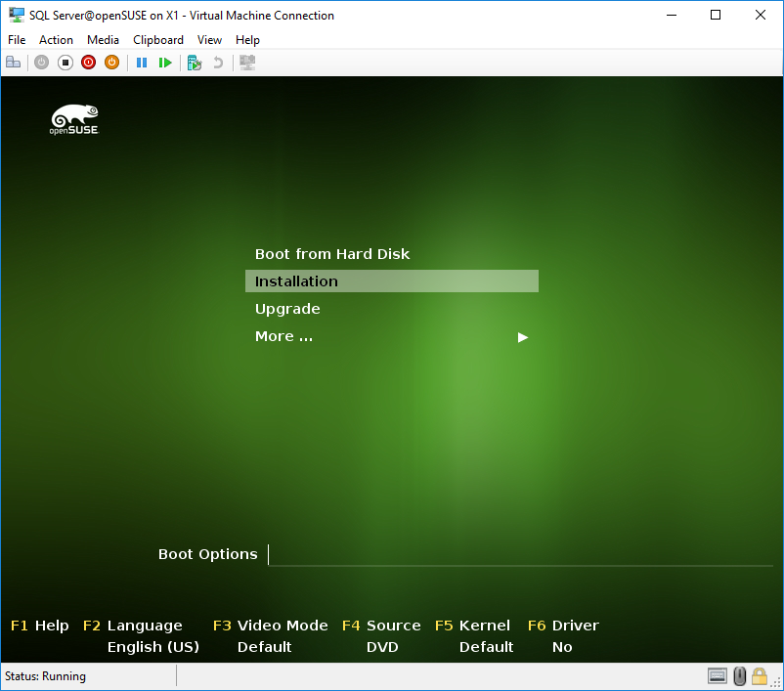Click the DVD source value
784x691 pixels.
(x=382, y=647)
